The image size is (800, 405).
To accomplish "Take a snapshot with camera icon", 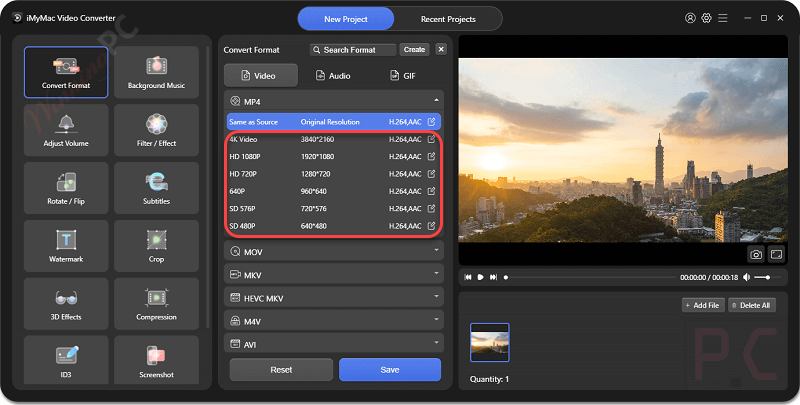I will [x=756, y=254].
